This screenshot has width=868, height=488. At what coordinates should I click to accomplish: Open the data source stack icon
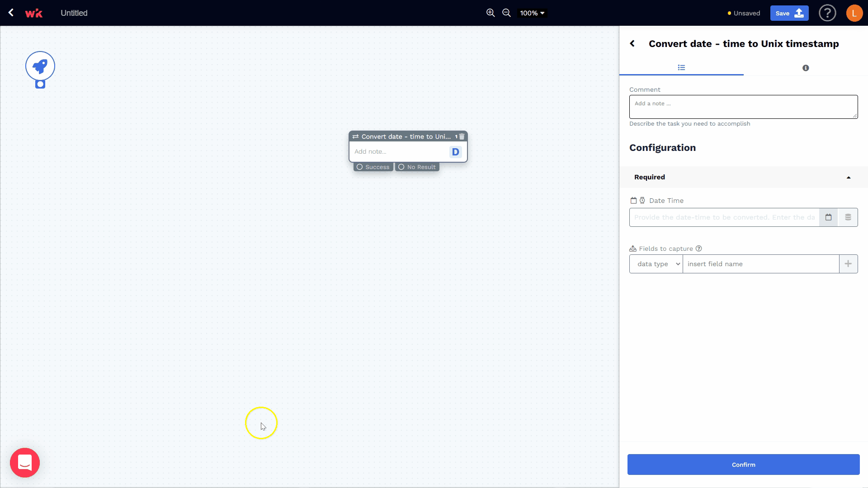tap(848, 217)
